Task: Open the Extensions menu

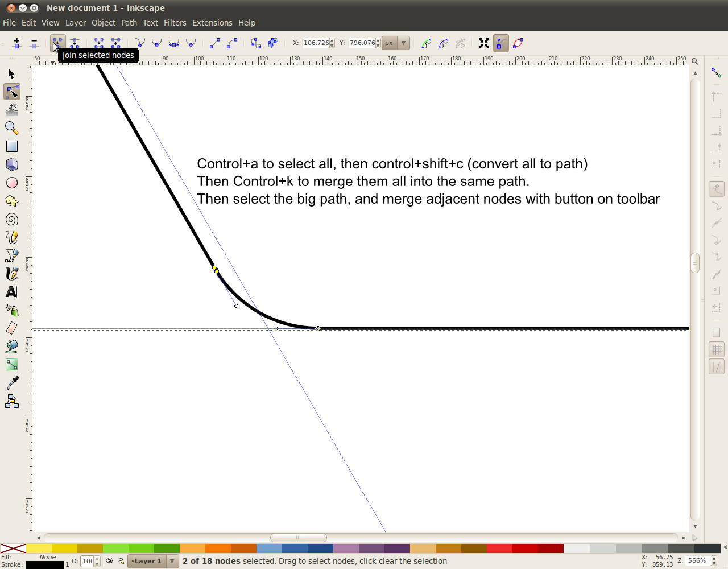Action: 212,23
